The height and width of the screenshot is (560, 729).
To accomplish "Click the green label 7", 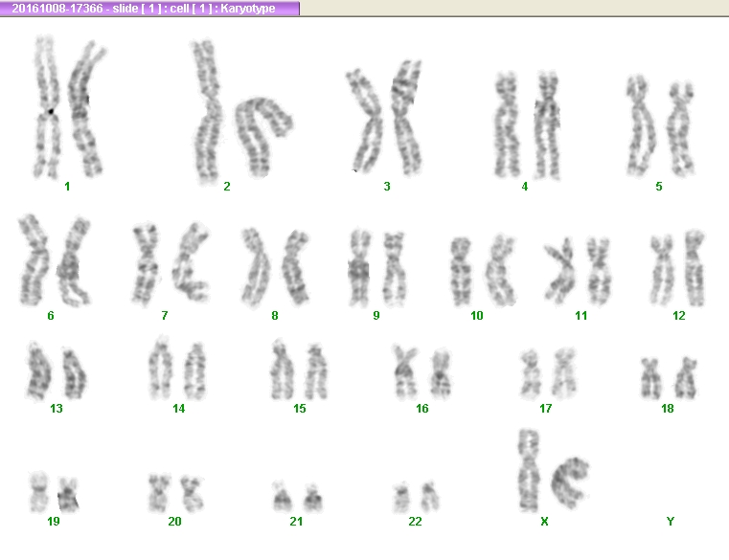I will click(165, 316).
